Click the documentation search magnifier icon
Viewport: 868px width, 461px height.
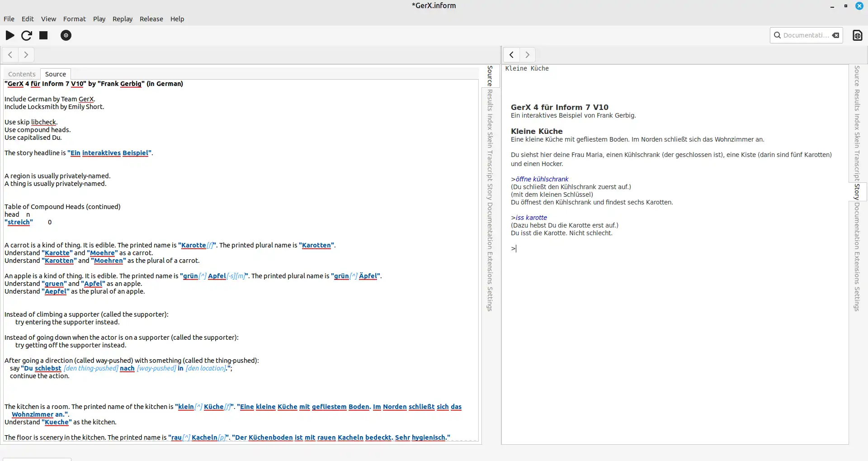coord(777,35)
